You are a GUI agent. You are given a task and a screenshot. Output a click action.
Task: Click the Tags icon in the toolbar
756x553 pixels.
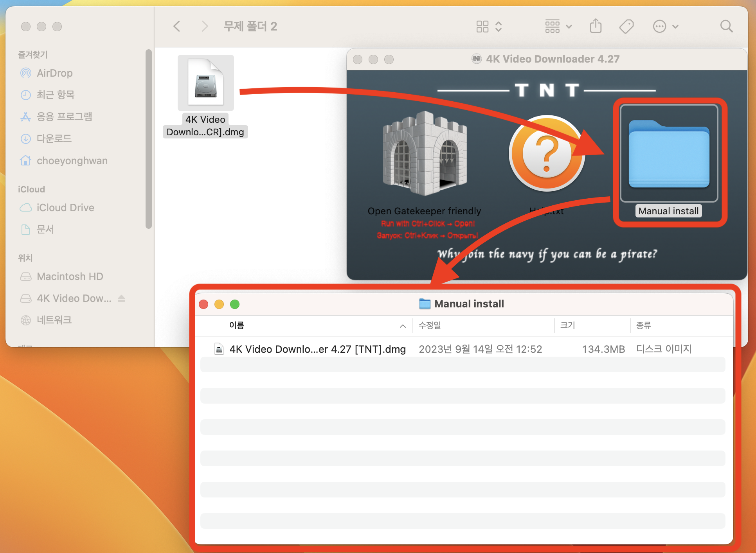pyautogui.click(x=626, y=26)
